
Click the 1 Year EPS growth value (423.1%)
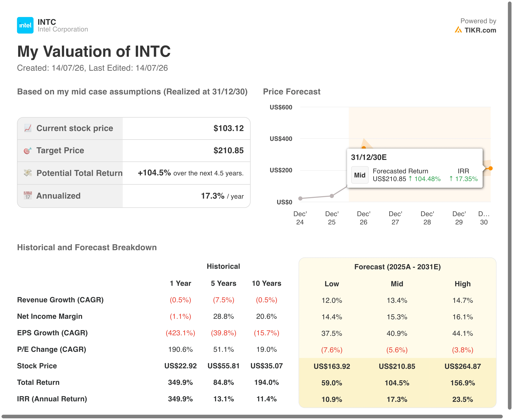pyautogui.click(x=180, y=333)
